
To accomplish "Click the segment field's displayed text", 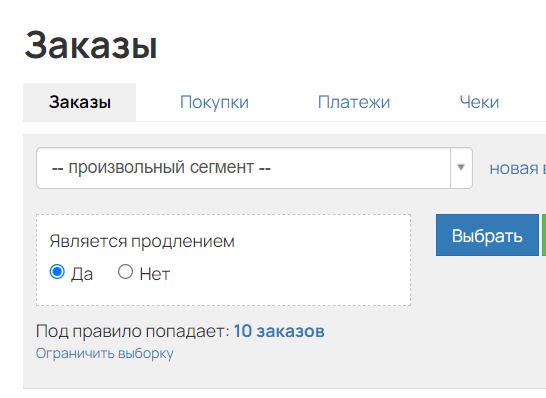I will tap(161, 167).
